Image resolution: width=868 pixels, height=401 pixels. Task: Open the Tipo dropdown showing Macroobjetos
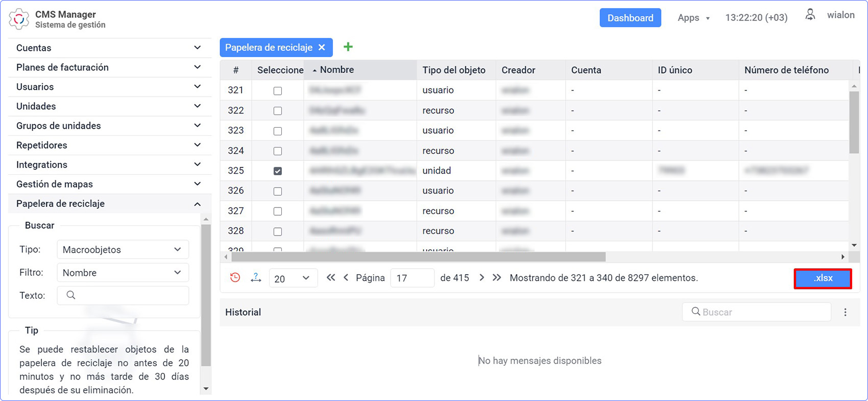point(123,250)
